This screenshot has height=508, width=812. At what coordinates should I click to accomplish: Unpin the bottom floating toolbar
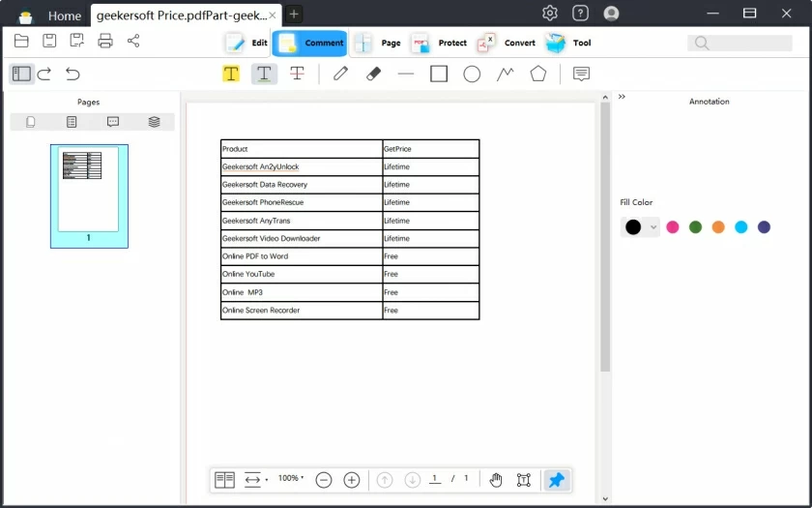click(x=556, y=480)
